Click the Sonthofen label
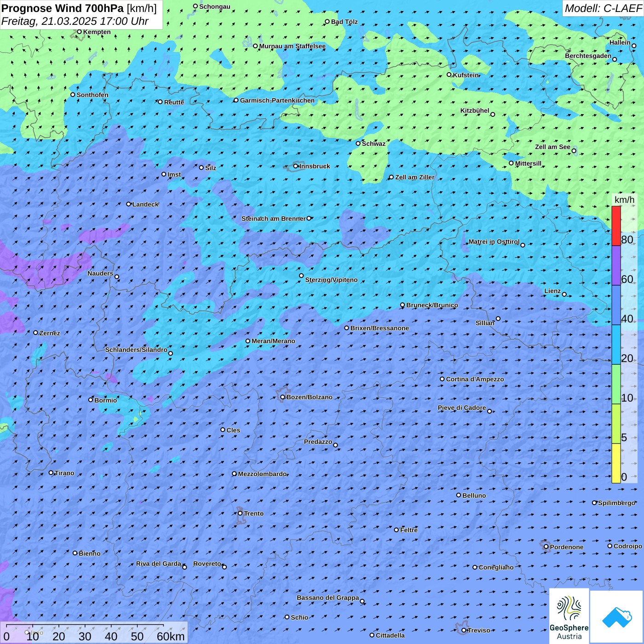644x644 pixels. pos(92,95)
